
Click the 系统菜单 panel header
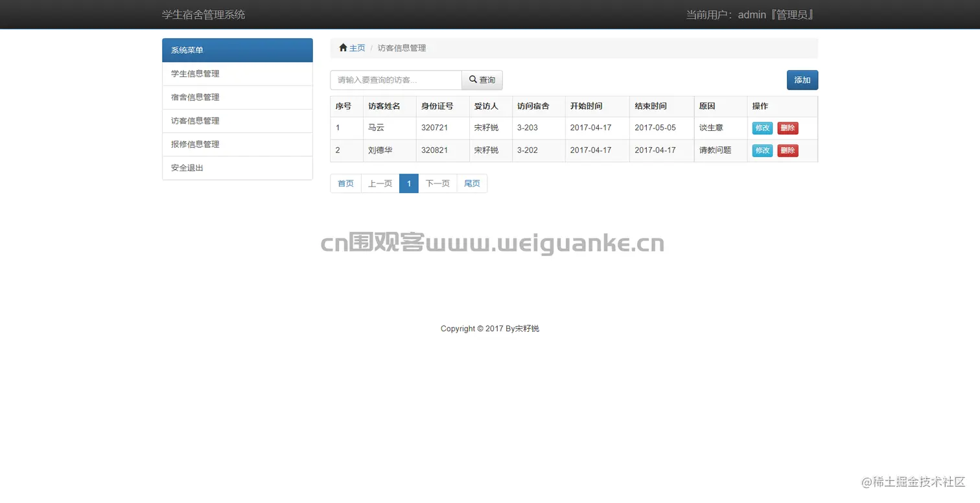[237, 50]
